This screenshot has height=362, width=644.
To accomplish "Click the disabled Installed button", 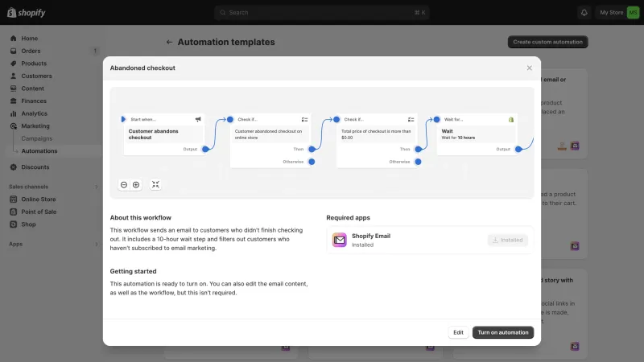I will point(508,240).
